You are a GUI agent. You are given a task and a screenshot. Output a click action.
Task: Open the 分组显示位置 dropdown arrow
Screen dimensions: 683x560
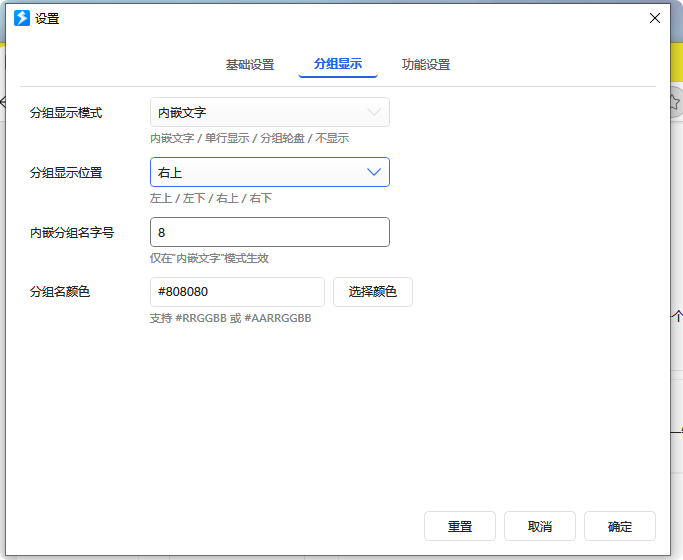374,173
